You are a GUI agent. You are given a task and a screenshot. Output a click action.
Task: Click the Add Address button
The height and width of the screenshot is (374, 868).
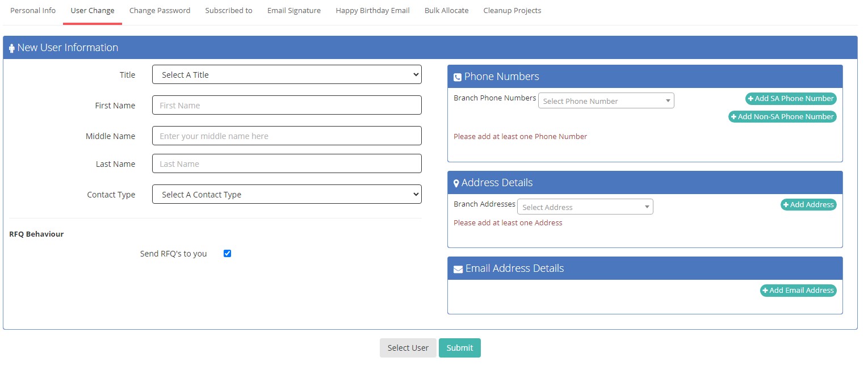[x=808, y=205]
